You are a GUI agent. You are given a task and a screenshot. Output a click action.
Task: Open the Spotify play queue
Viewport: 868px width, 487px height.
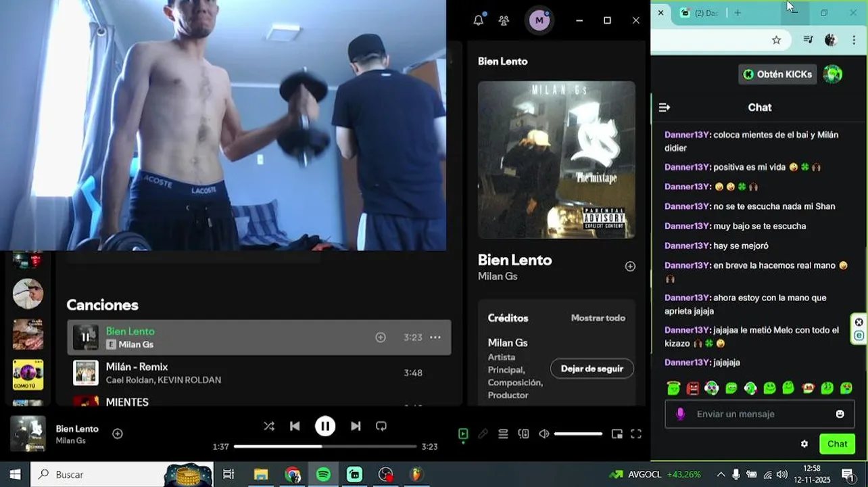pyautogui.click(x=503, y=434)
